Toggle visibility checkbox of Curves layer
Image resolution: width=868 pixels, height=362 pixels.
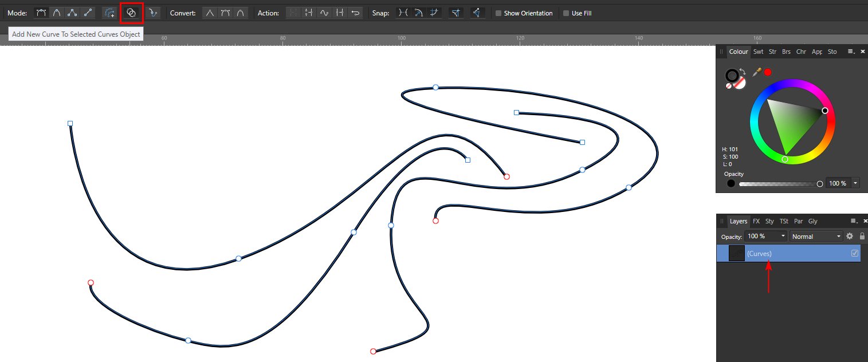click(x=855, y=253)
